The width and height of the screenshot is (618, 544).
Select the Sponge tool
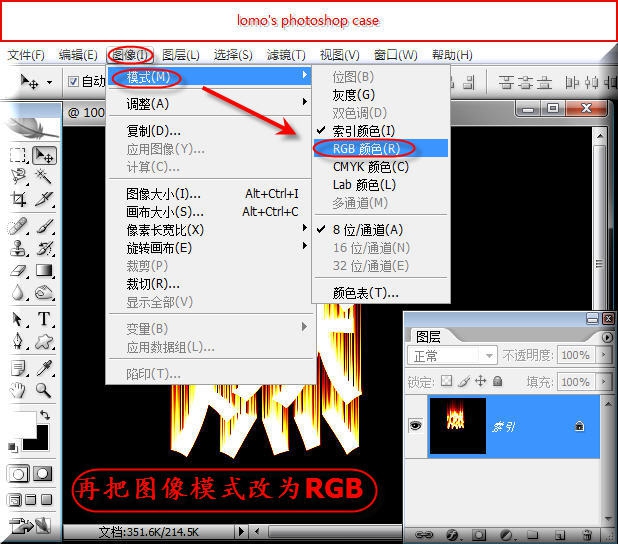tap(43, 292)
